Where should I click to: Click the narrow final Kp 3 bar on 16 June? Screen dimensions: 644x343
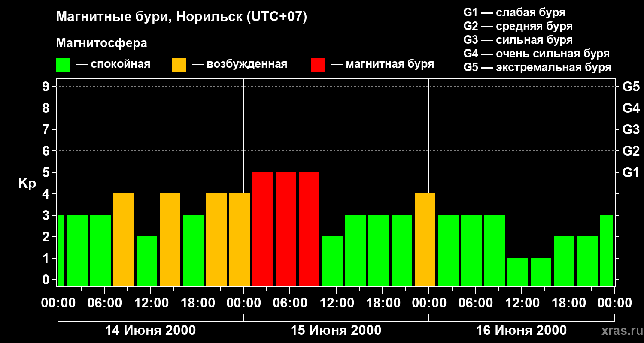[x=607, y=250]
